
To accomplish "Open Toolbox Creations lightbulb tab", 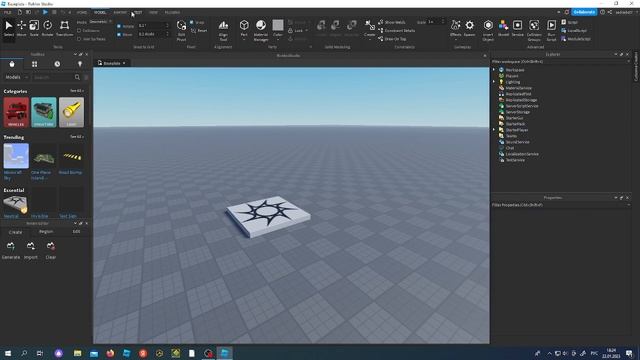I will pos(80,64).
